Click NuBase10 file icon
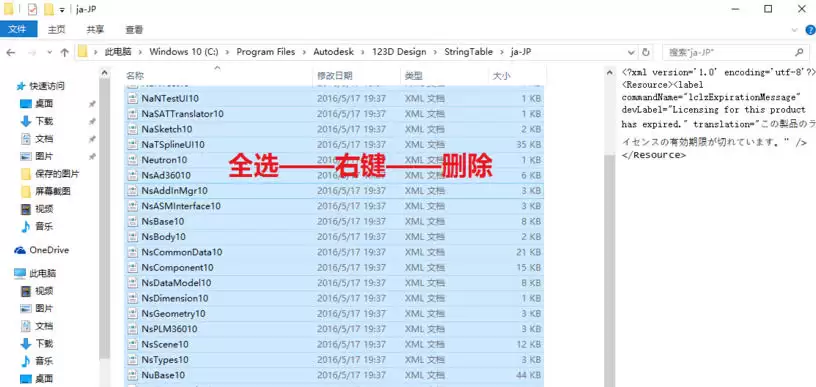 tap(132, 375)
